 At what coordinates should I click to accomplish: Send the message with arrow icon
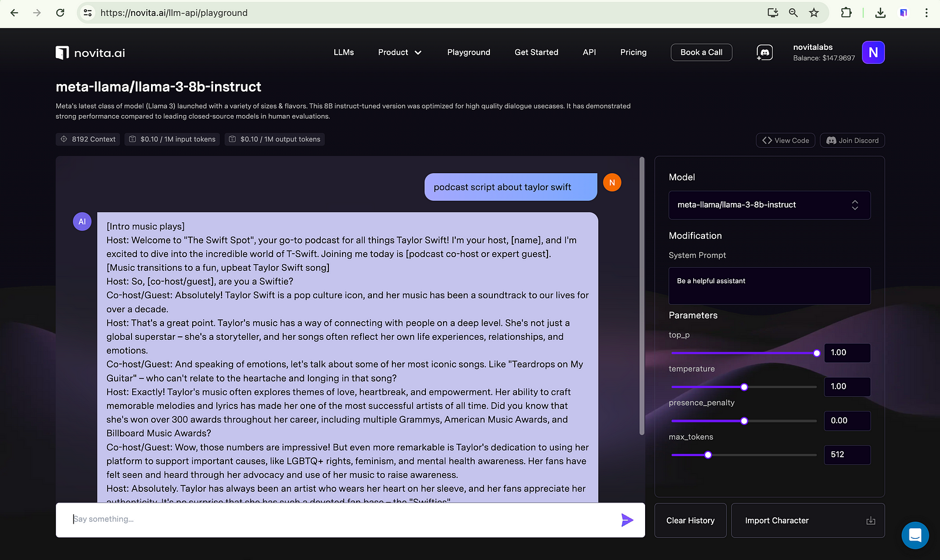[627, 519]
